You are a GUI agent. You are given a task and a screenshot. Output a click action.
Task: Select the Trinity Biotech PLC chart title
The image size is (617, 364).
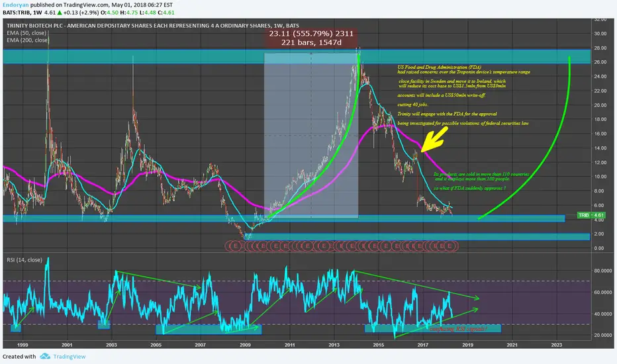point(153,26)
